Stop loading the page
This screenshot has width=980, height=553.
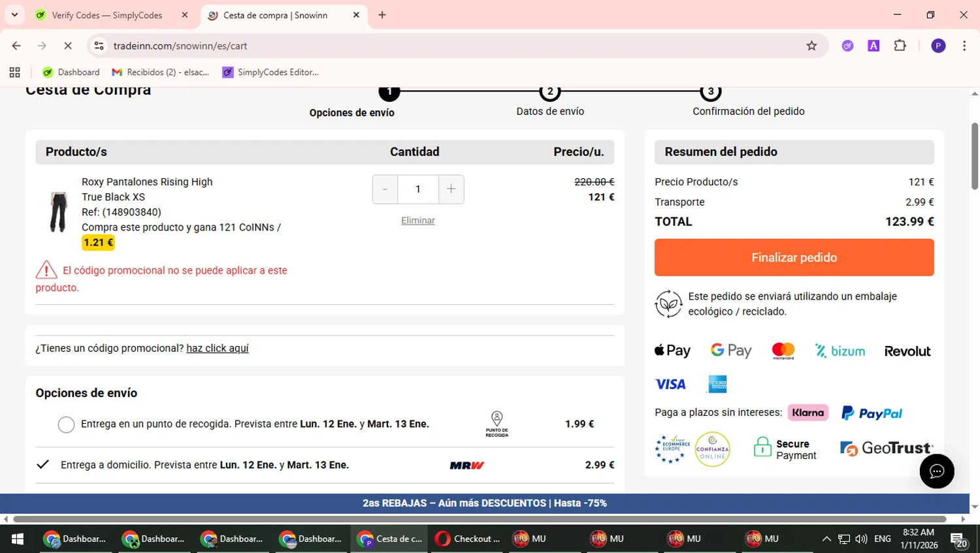tap(68, 46)
